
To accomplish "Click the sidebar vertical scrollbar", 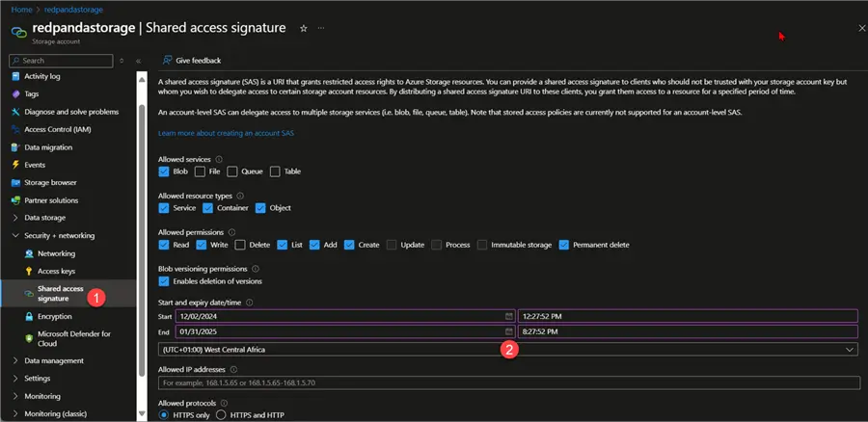I will [x=143, y=240].
